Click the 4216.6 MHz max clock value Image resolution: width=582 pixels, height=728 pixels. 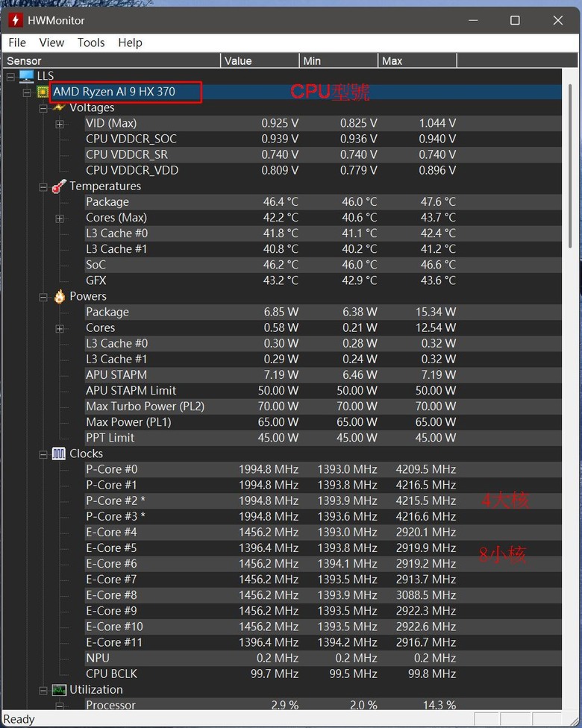pos(426,516)
